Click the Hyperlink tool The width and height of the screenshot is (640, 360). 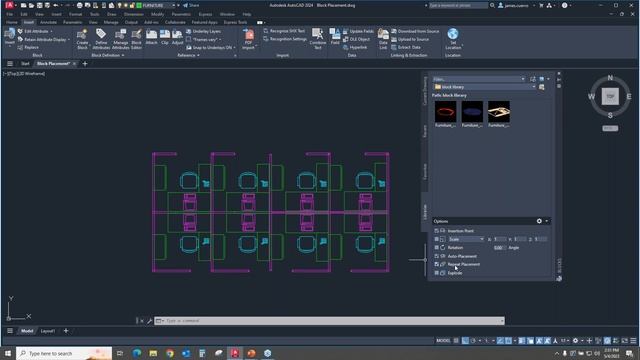click(355, 47)
